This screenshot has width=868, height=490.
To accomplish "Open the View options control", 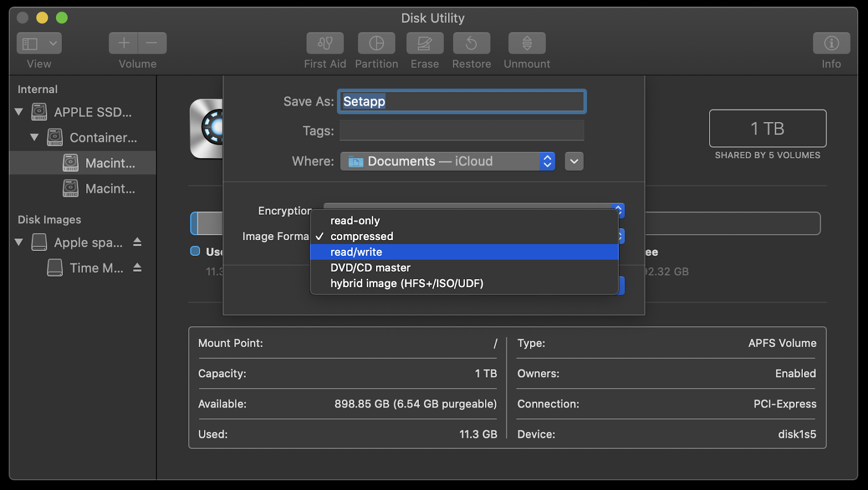I will (39, 43).
